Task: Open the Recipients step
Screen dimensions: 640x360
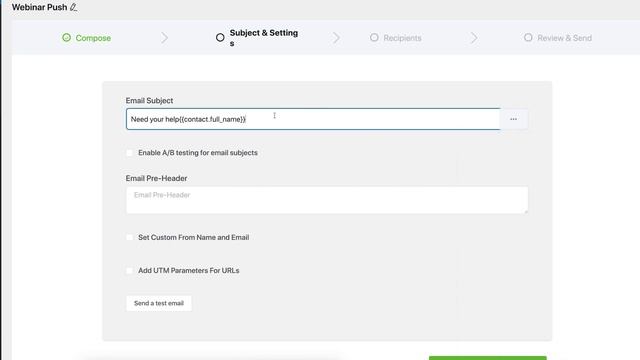Action: point(396,38)
